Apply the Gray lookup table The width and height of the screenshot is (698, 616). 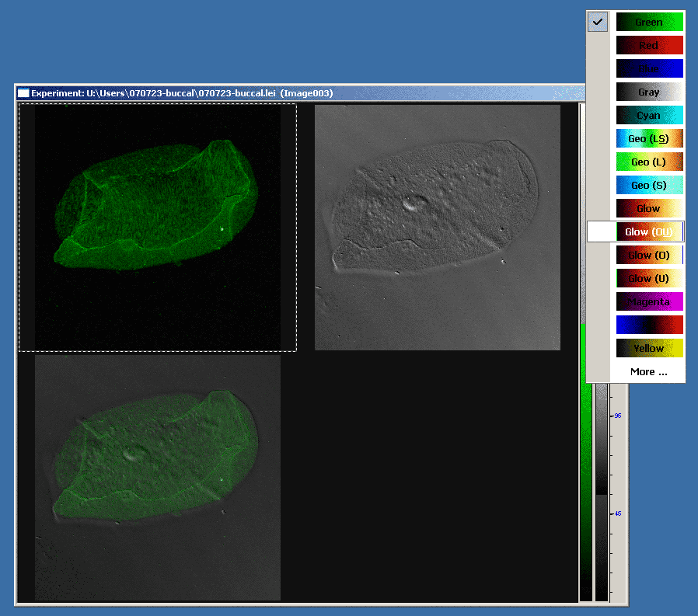tap(649, 92)
